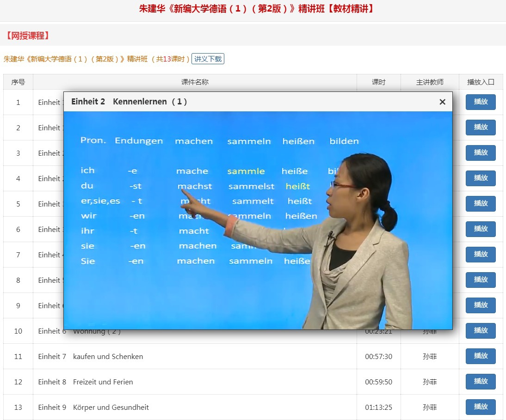Play lesson 2 using the 播放 button

tap(481, 128)
